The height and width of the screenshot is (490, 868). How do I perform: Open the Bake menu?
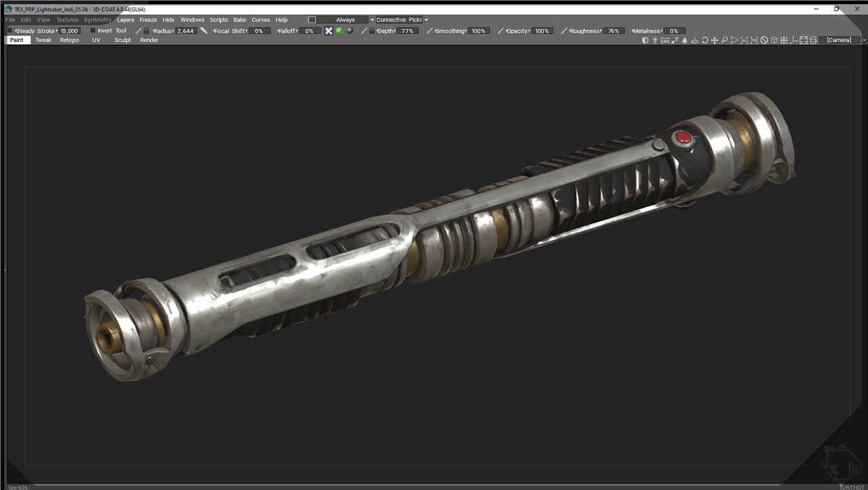[239, 20]
